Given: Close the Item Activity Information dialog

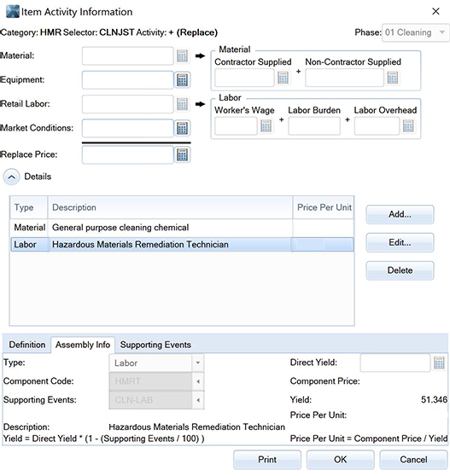Looking at the screenshot, I should [x=435, y=12].
